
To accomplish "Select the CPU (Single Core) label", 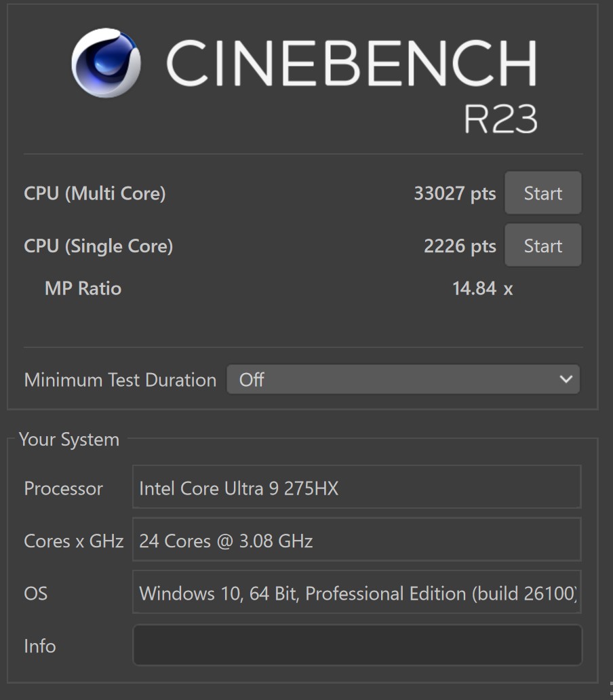I will pos(98,246).
